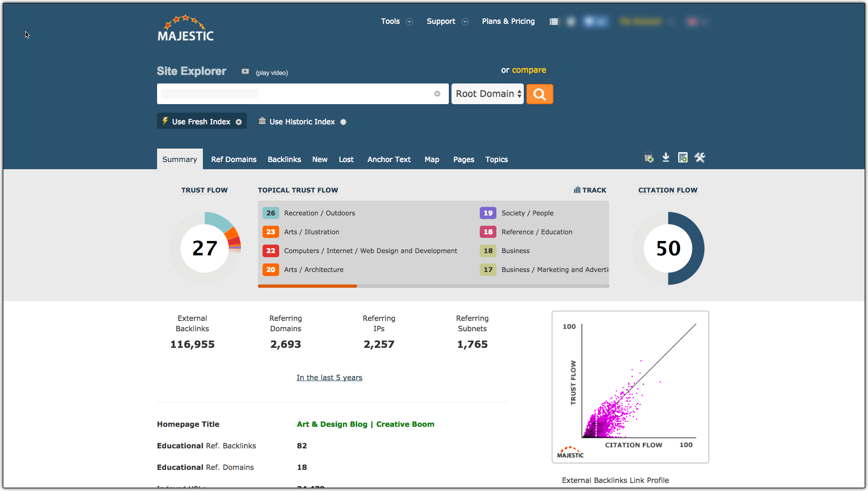Click in the Site Explorer search field

303,94
